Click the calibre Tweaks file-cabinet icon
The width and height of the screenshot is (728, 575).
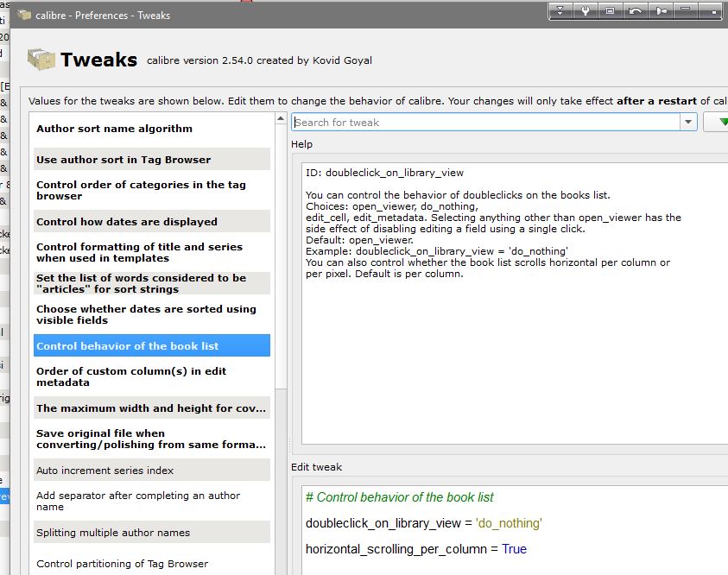tap(41, 60)
